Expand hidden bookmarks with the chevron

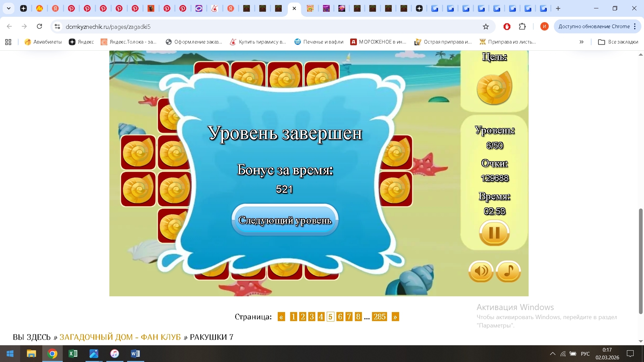[x=581, y=42]
